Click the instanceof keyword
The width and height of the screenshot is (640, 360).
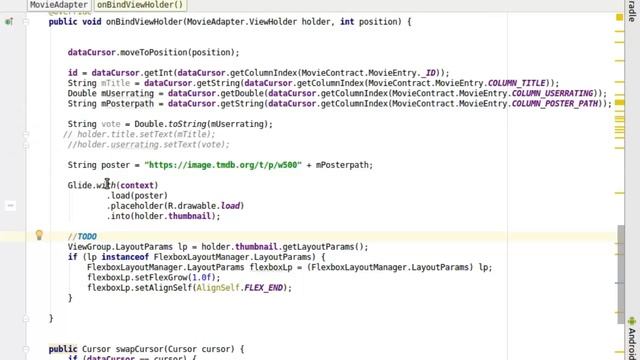(125, 257)
